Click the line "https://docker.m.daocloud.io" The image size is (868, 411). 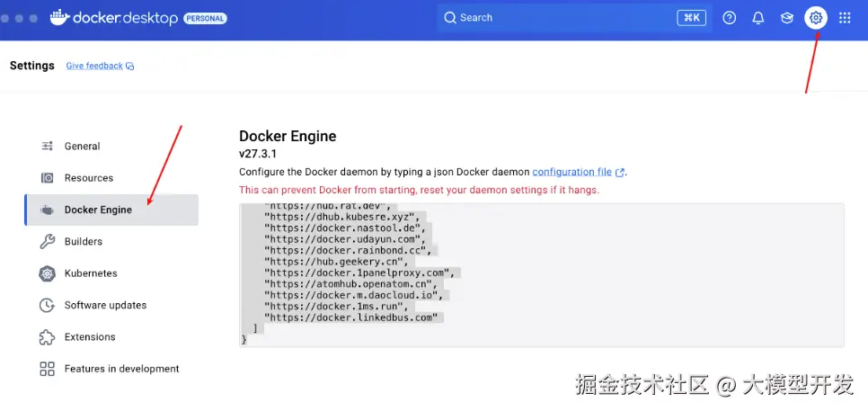tap(352, 295)
